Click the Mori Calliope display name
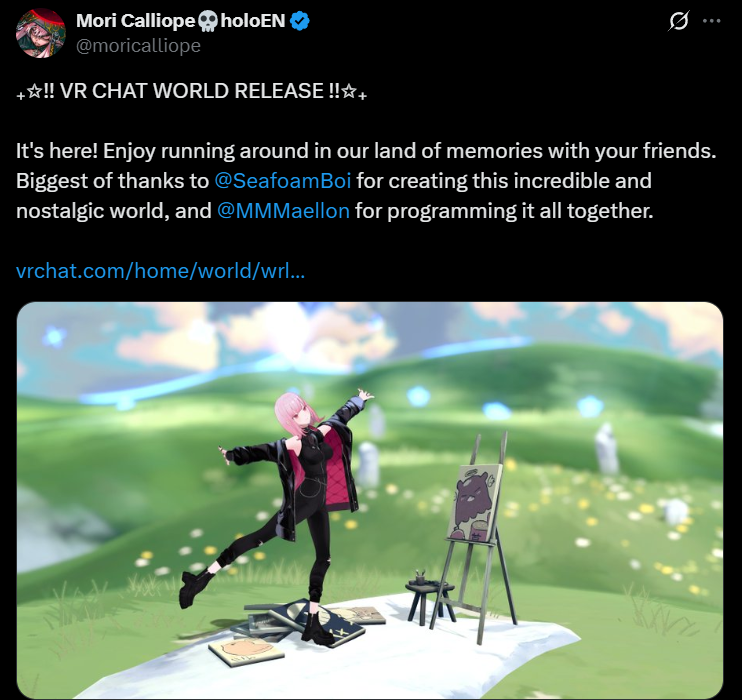Viewport: 742px width, 700px height. pyautogui.click(x=135, y=21)
